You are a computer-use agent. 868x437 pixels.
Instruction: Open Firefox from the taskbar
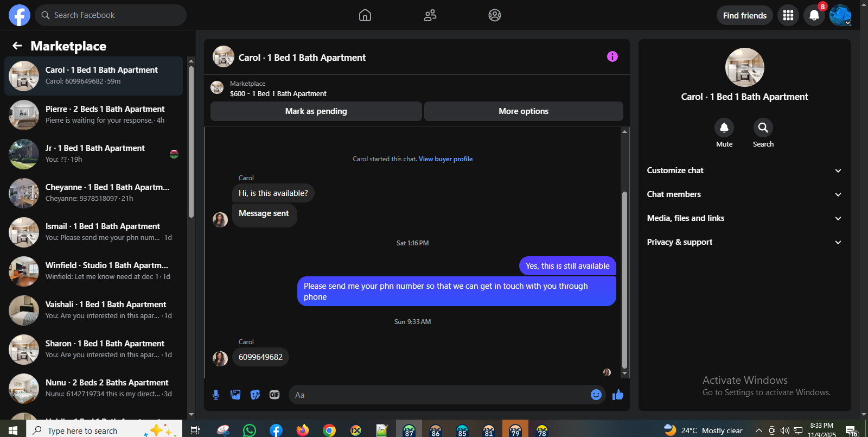coord(303,430)
